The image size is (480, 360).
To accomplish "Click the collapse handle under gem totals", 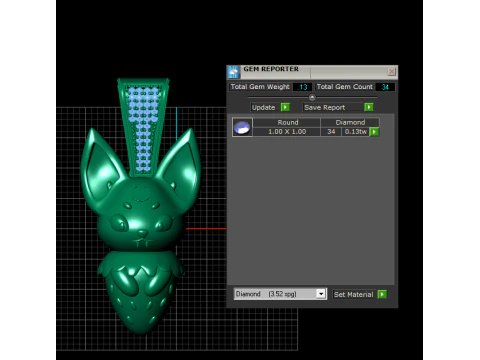I will click(x=312, y=97).
